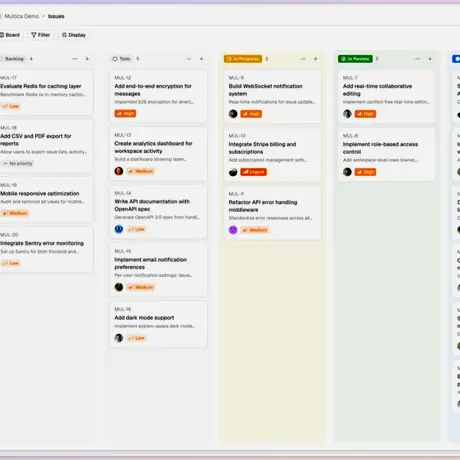
Task: Click issue ID MUL-12
Action: click(x=123, y=78)
